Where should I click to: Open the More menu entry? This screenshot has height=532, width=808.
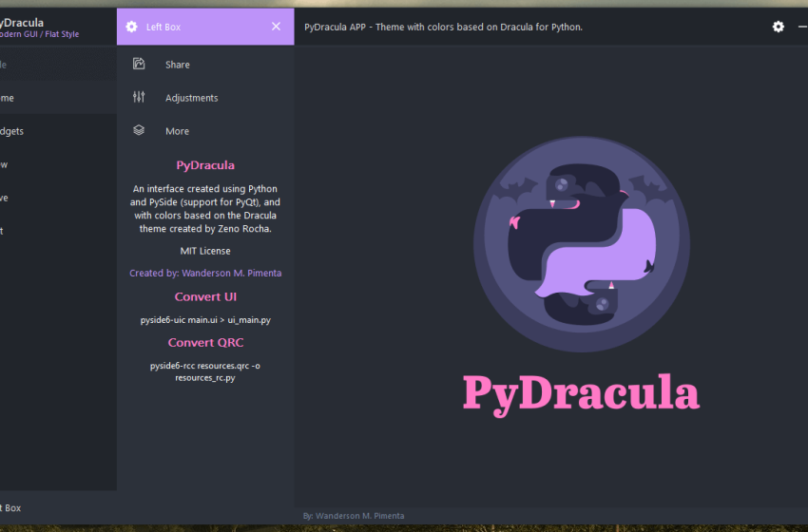click(205, 131)
